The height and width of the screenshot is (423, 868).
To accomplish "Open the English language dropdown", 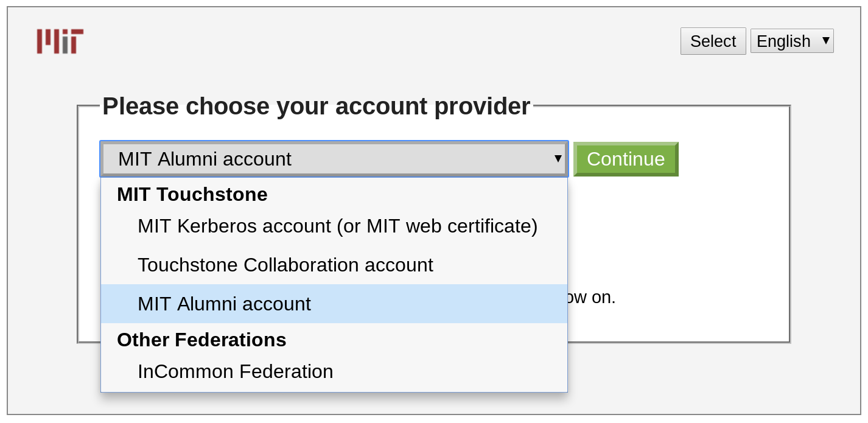I will click(791, 41).
